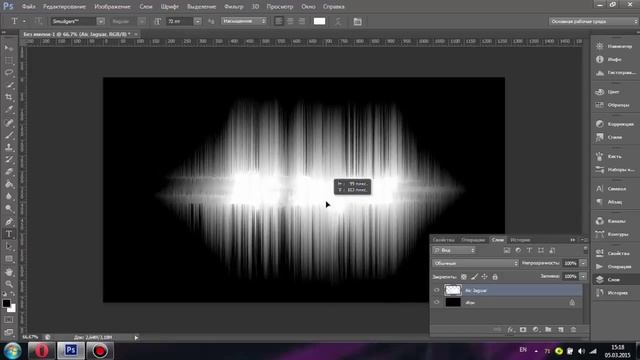Open Гистограмма panel
The height and width of the screenshot is (360, 640).
pyautogui.click(x=615, y=73)
